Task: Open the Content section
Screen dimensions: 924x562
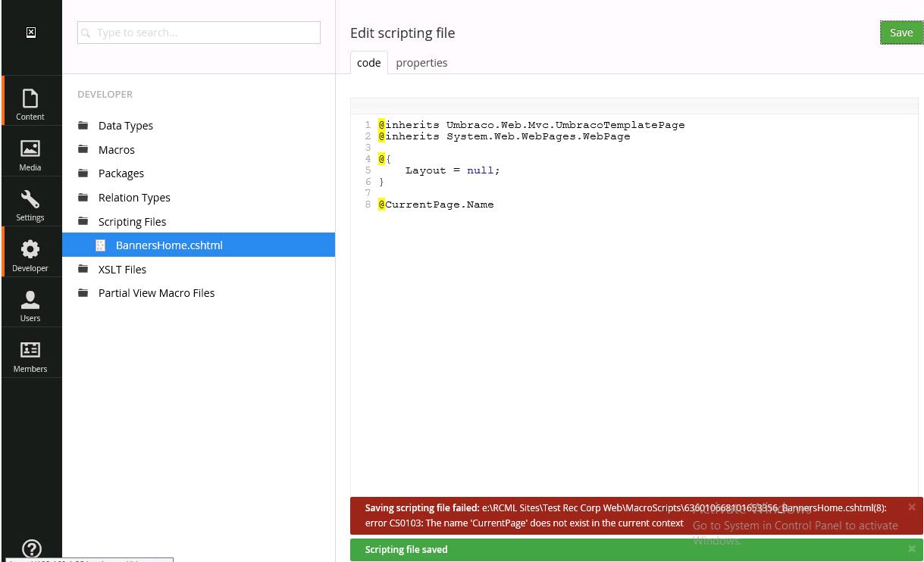Action: coord(31,101)
